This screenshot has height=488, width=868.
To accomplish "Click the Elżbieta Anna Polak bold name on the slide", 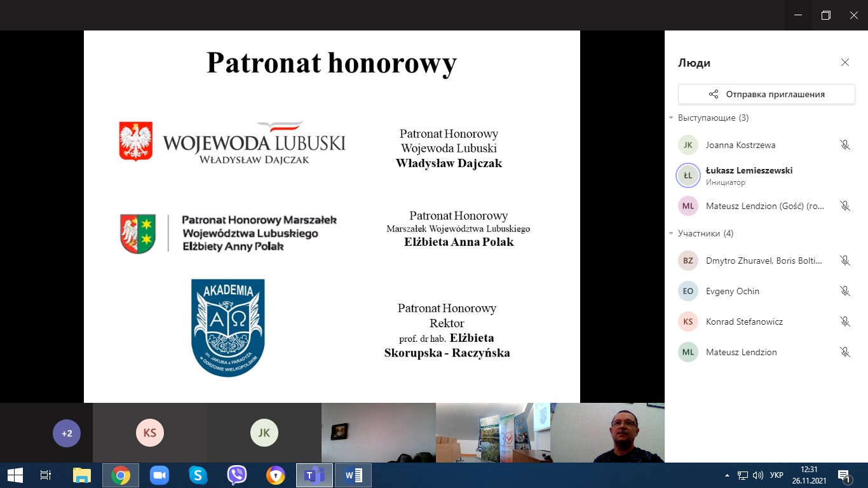I will (x=459, y=242).
